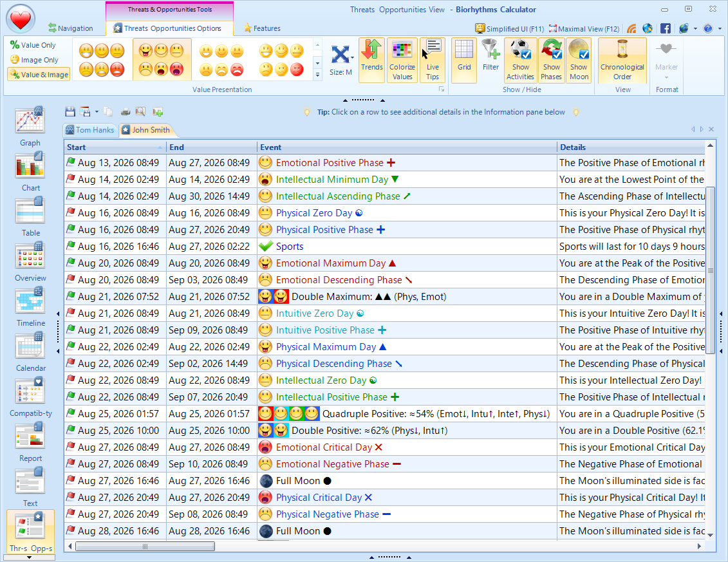Switch to the Calendar view
728x562 pixels.
(30, 351)
